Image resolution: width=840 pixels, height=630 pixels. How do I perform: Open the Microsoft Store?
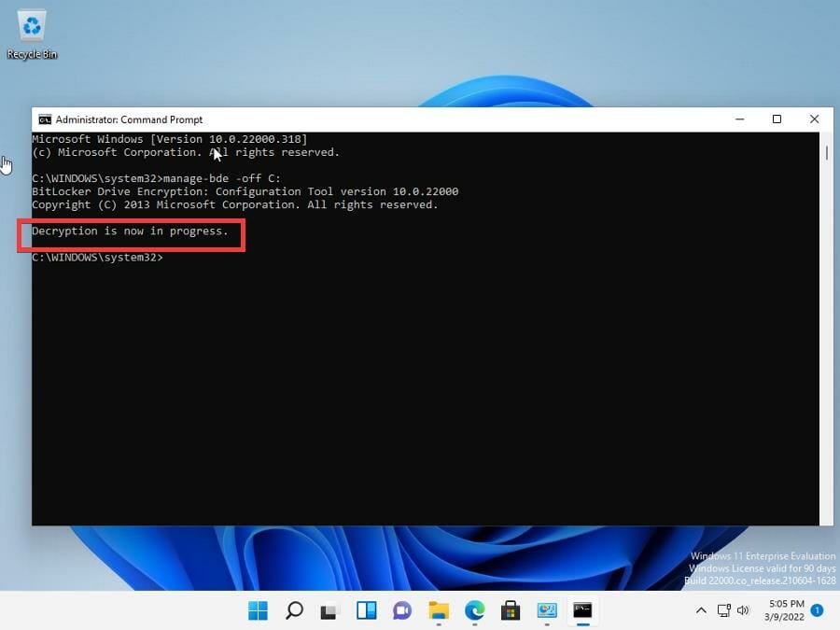510,611
